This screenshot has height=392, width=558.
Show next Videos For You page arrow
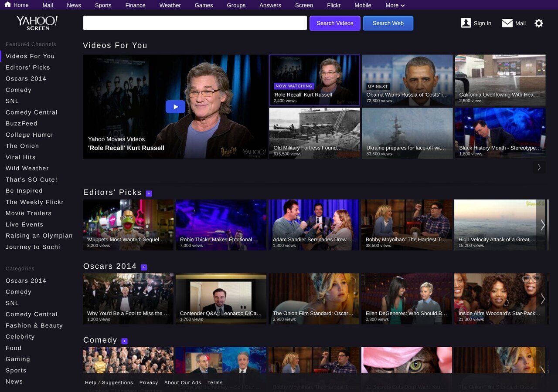pyautogui.click(x=539, y=167)
